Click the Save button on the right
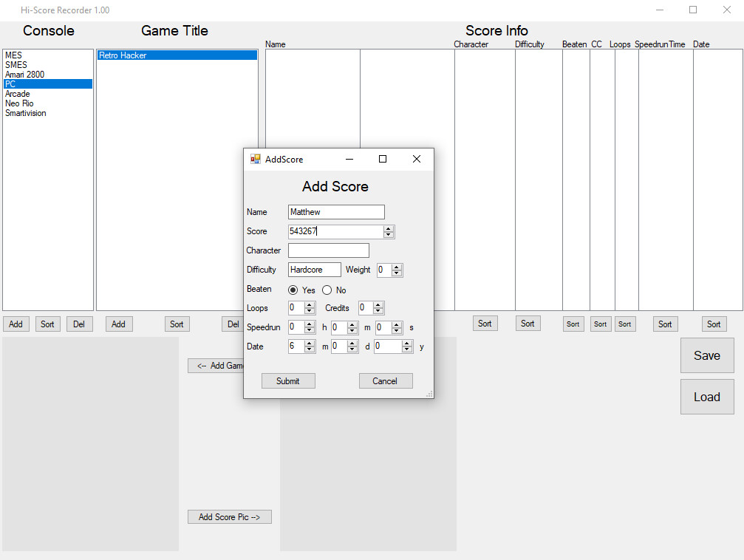 (x=706, y=355)
